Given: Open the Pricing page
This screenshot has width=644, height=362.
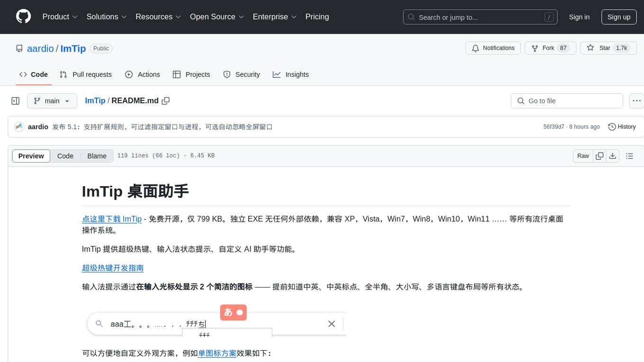Looking at the screenshot, I should tap(317, 17).
